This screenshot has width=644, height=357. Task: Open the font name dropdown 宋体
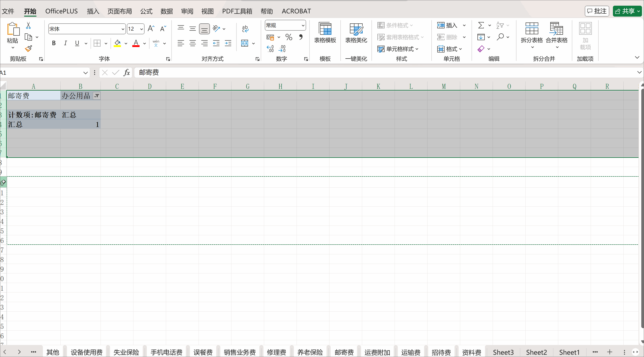click(x=123, y=29)
